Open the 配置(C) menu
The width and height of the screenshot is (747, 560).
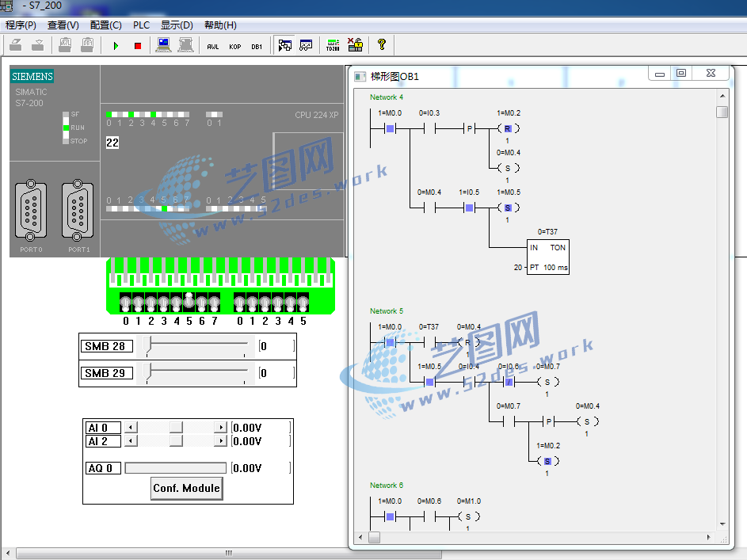coord(106,25)
